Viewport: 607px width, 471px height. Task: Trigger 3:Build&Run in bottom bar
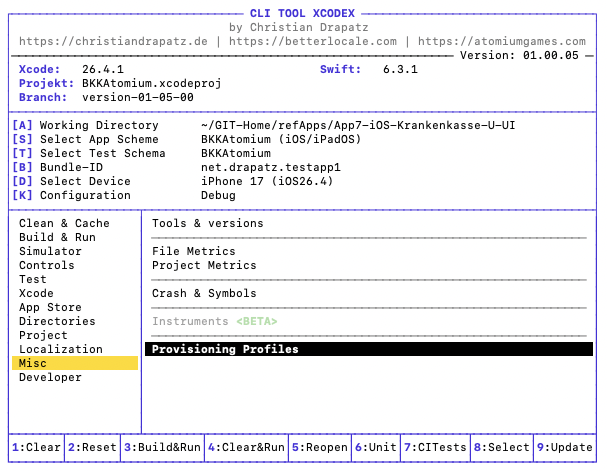coord(162,447)
